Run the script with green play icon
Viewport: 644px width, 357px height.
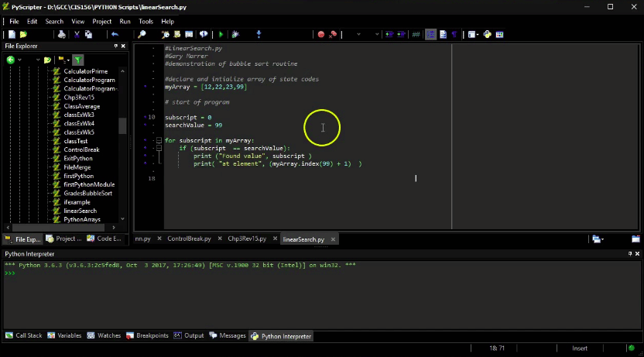tap(221, 35)
